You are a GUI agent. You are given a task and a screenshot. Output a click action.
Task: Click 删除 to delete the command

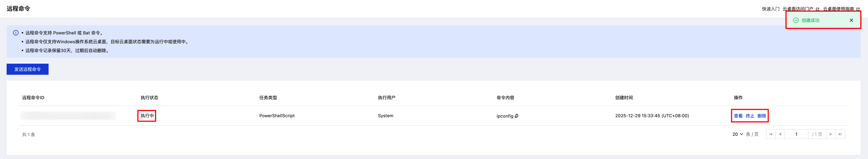tap(761, 116)
